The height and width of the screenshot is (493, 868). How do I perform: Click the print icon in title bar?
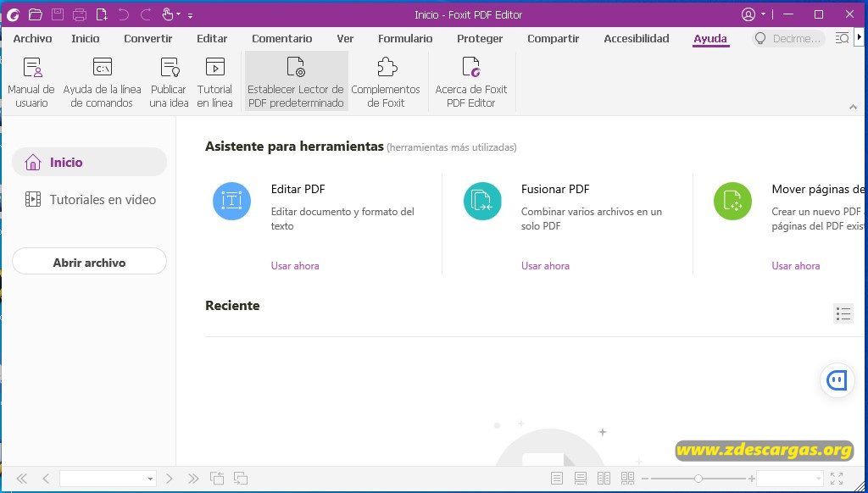(x=80, y=14)
